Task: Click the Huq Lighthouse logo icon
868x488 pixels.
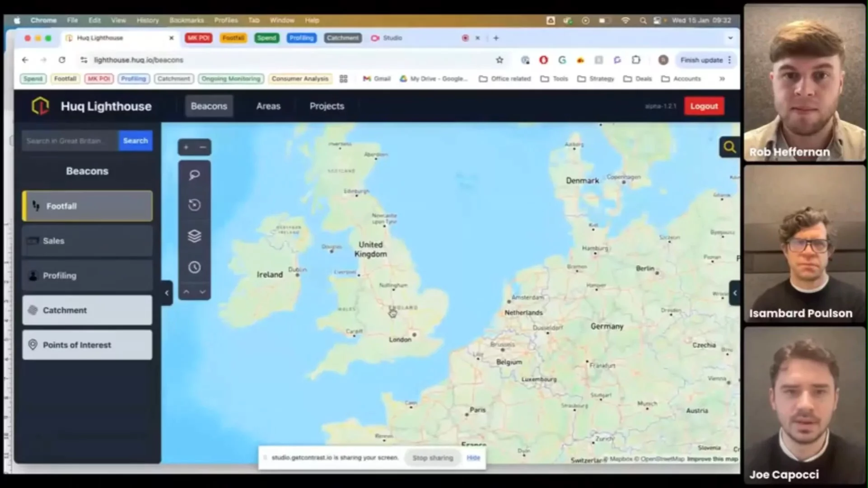Action: coord(40,106)
